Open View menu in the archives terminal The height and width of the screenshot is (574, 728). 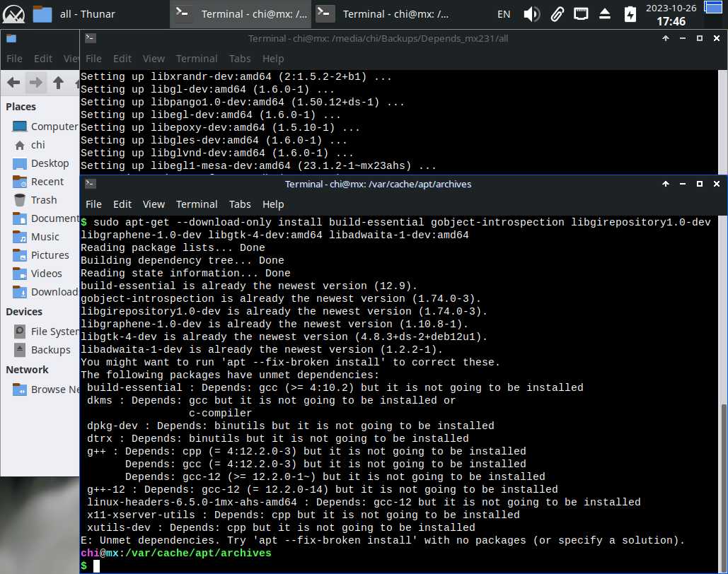154,204
